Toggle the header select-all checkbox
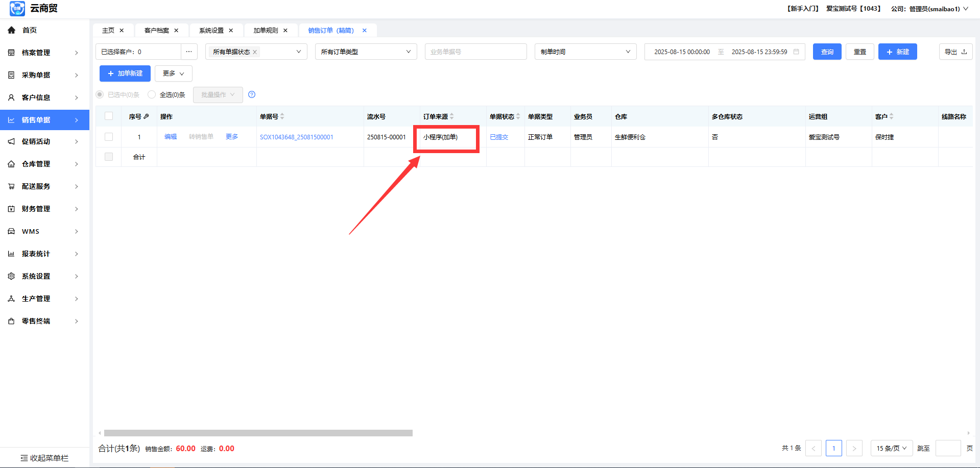 [109, 116]
